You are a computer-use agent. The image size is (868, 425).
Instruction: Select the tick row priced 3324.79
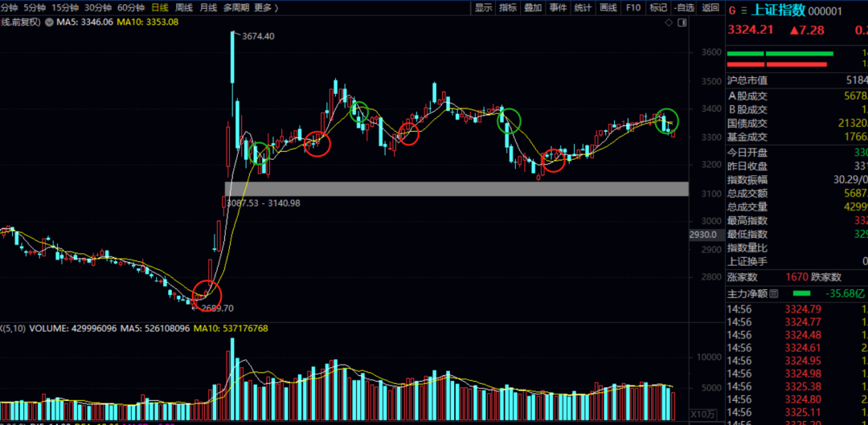[796, 309]
